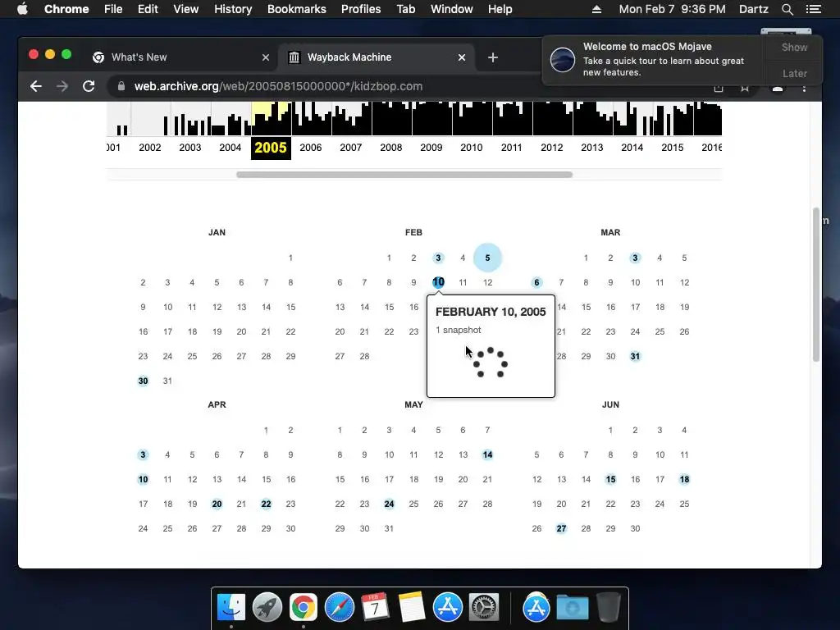The image size is (840, 630).
Task: Select year 2004 on the timeline
Action: (x=231, y=148)
